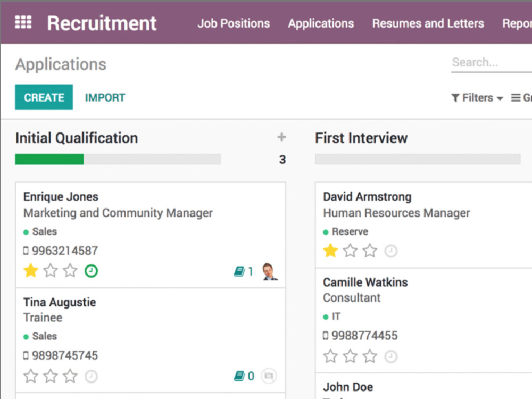Toggle Enrique Jones' second priority star

pos(51,271)
